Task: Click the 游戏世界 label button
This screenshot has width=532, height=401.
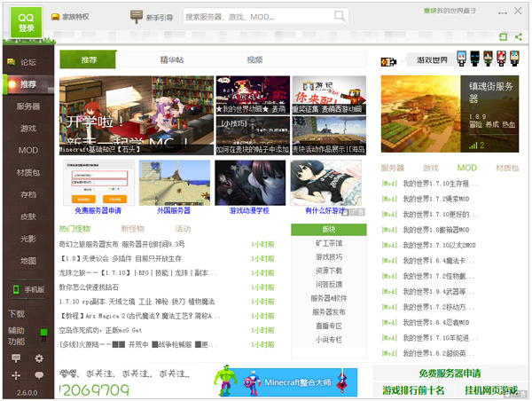Action: (432, 60)
